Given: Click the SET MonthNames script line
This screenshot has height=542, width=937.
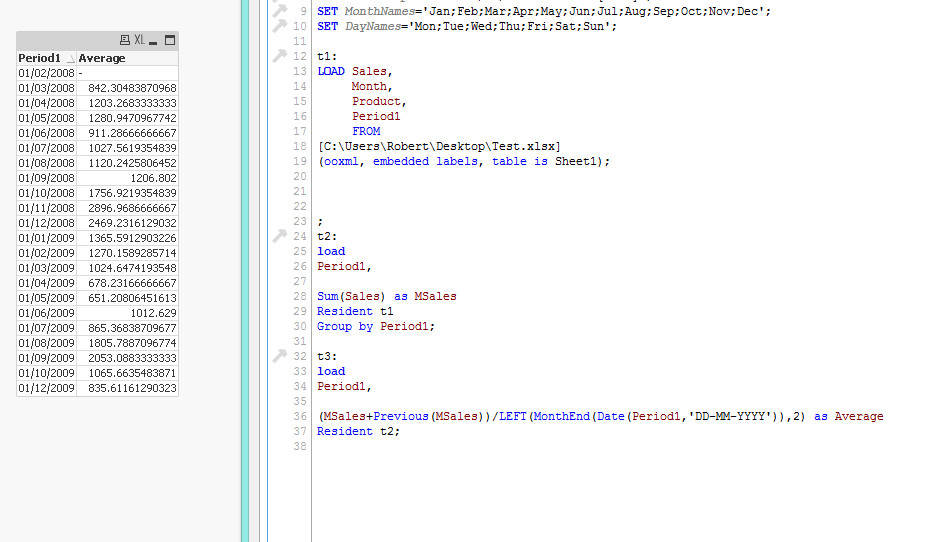Looking at the screenshot, I should (x=544, y=11).
